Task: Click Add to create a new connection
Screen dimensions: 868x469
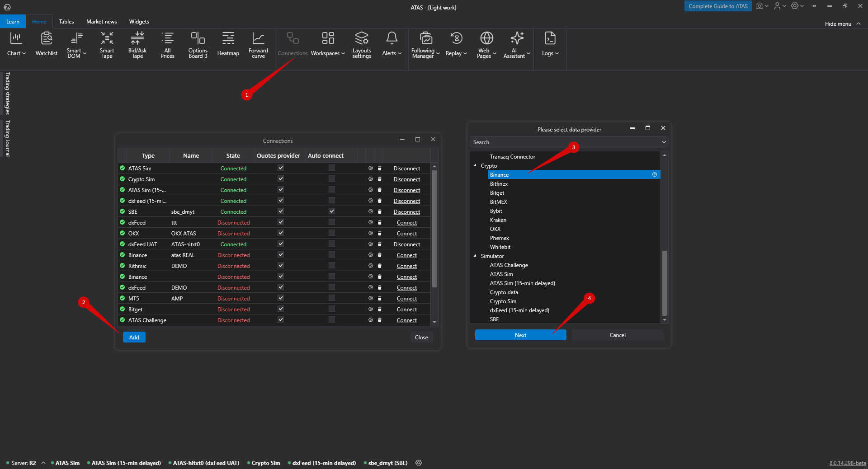Action: click(134, 337)
